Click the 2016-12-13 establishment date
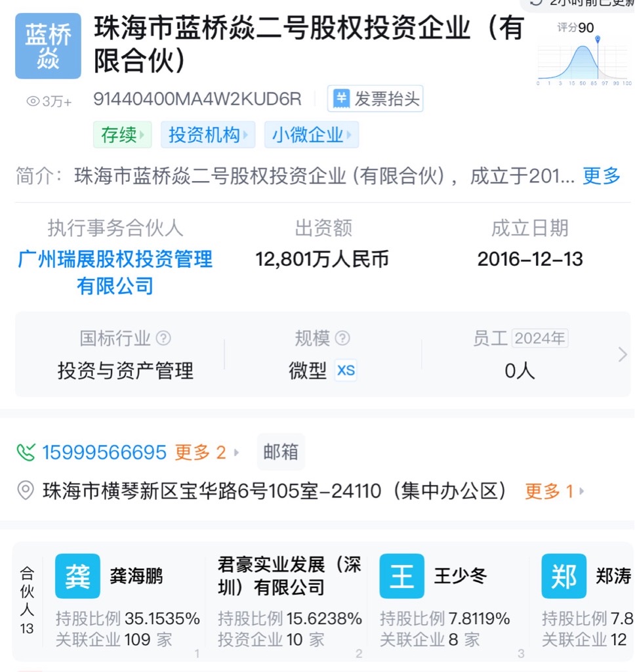 [530, 259]
